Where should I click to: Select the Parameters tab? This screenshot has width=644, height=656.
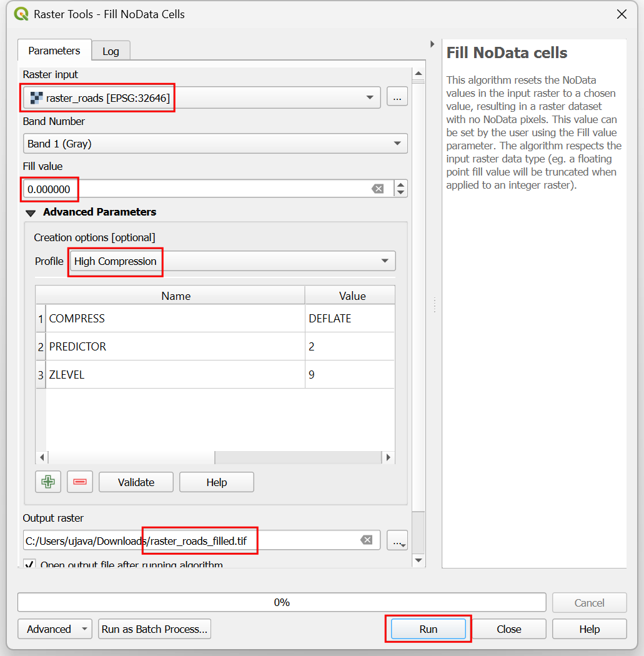pyautogui.click(x=54, y=51)
